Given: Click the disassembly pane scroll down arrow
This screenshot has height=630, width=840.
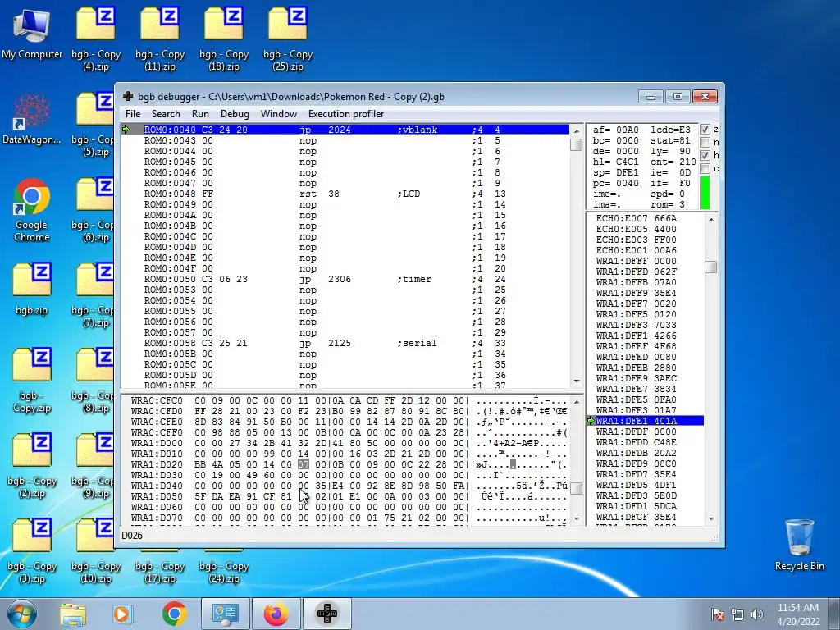Looking at the screenshot, I should pos(577,381).
